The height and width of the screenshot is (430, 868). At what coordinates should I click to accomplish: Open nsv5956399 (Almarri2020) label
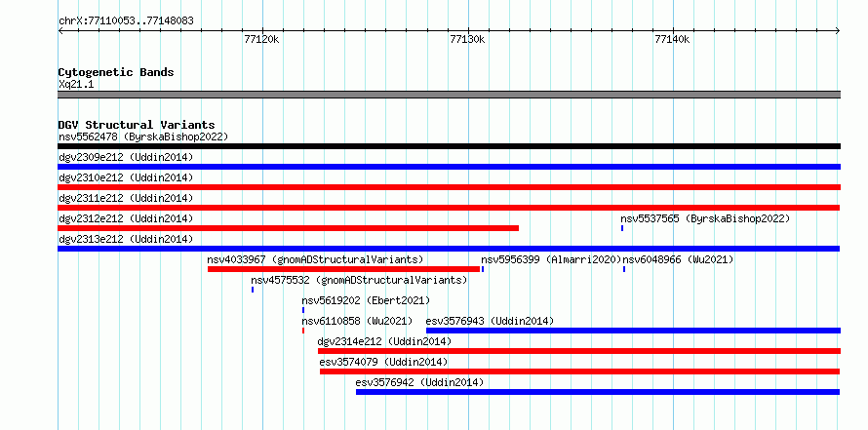(x=551, y=259)
